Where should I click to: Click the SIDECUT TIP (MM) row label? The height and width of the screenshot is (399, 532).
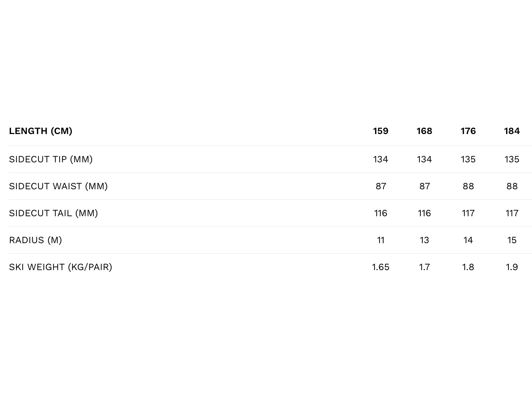pos(51,159)
